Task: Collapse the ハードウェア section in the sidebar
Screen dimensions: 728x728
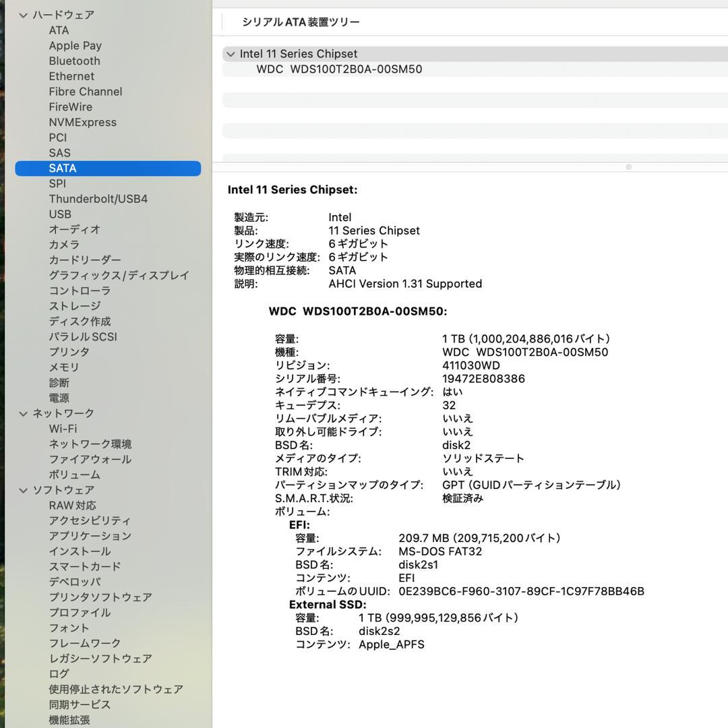Action: coord(24,14)
